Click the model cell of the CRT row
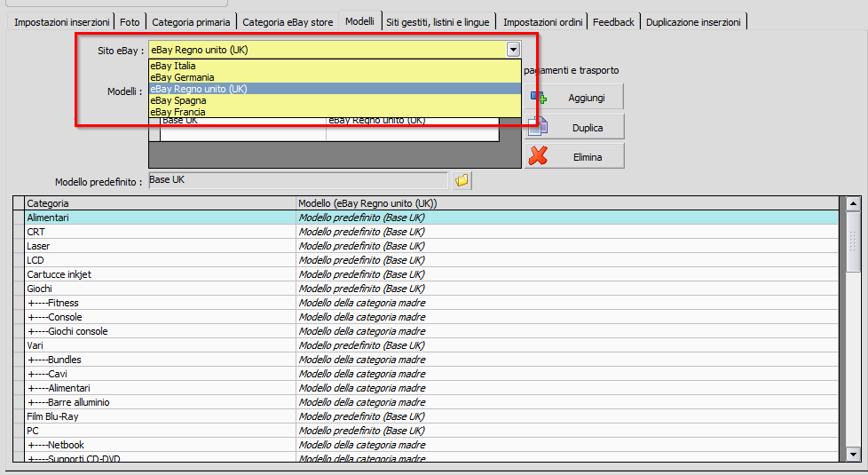868x475 pixels. (x=567, y=232)
